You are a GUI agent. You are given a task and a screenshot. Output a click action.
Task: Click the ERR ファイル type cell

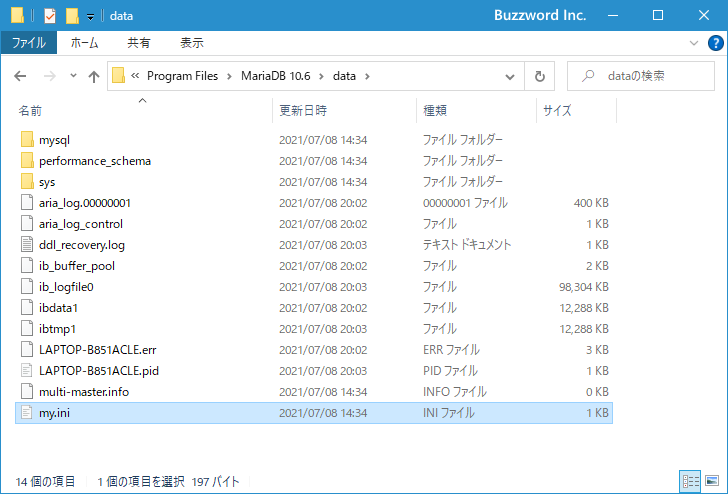point(451,350)
